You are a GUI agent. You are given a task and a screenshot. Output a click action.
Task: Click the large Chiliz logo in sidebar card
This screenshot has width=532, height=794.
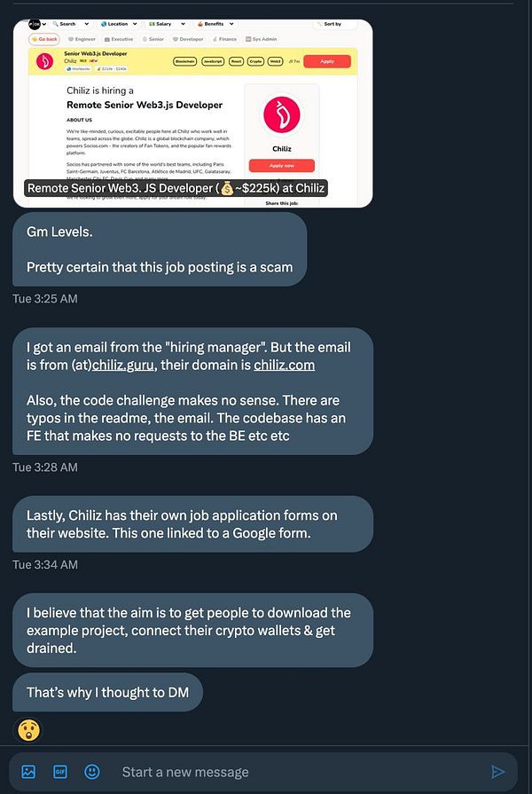pos(282,115)
